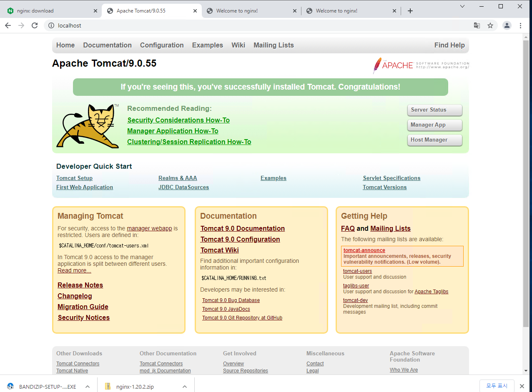Open the Tomcat Wiki link

[x=220, y=250]
